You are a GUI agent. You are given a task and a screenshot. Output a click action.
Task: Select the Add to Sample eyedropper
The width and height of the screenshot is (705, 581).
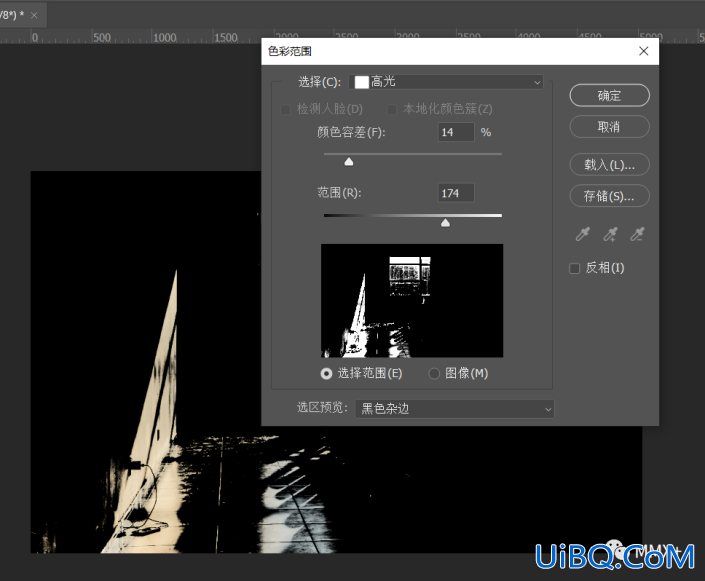click(610, 234)
